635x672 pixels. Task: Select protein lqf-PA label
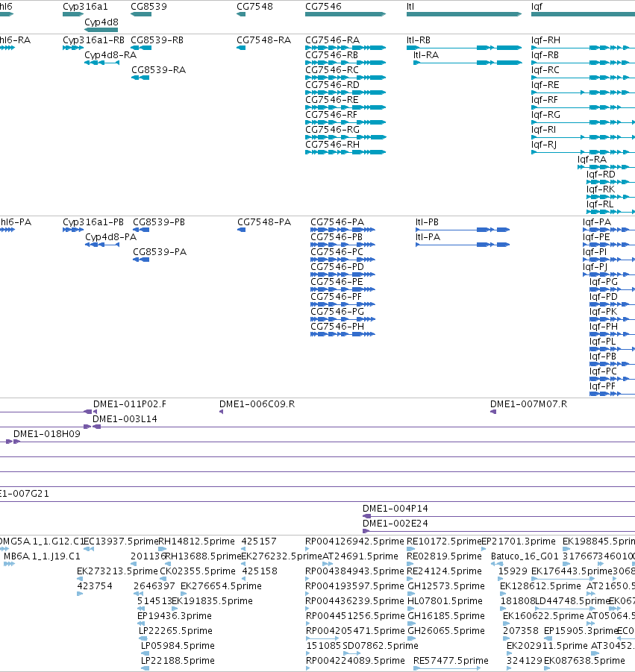pyautogui.click(x=597, y=222)
